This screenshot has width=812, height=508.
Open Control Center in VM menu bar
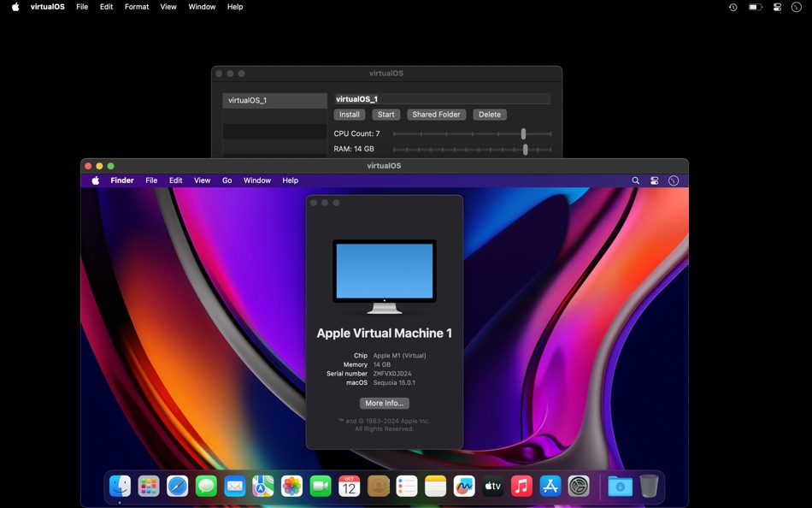[655, 180]
